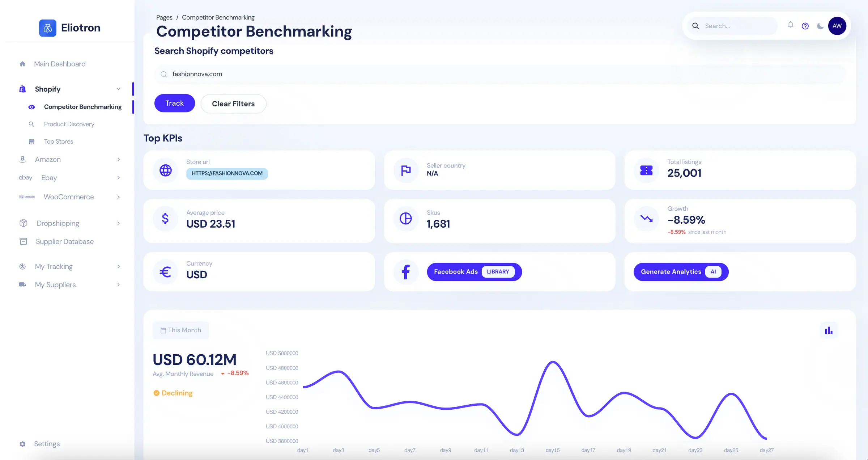Viewport: 868px width, 460px height.
Task: Click the ebay logo icon
Action: coord(25,178)
